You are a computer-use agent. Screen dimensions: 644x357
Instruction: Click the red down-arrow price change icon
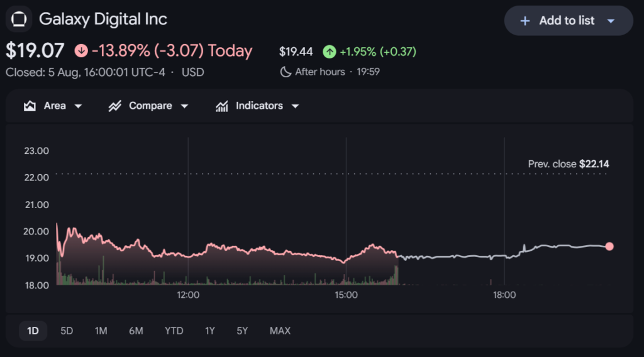click(81, 51)
